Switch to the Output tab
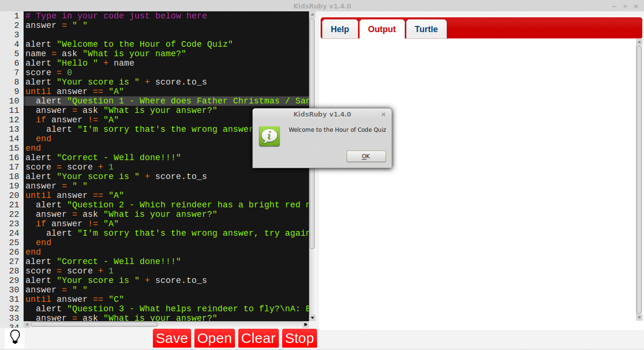 pos(382,29)
